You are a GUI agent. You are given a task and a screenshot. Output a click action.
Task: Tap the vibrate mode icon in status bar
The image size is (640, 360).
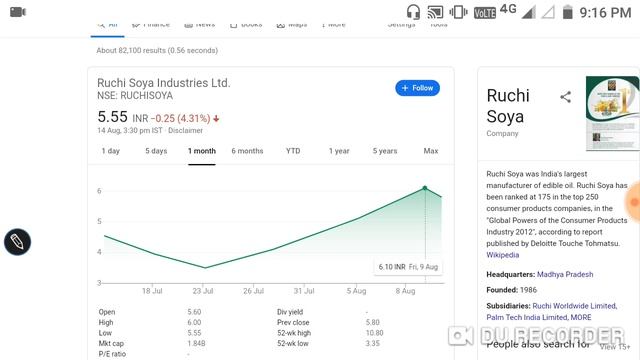[x=458, y=12]
